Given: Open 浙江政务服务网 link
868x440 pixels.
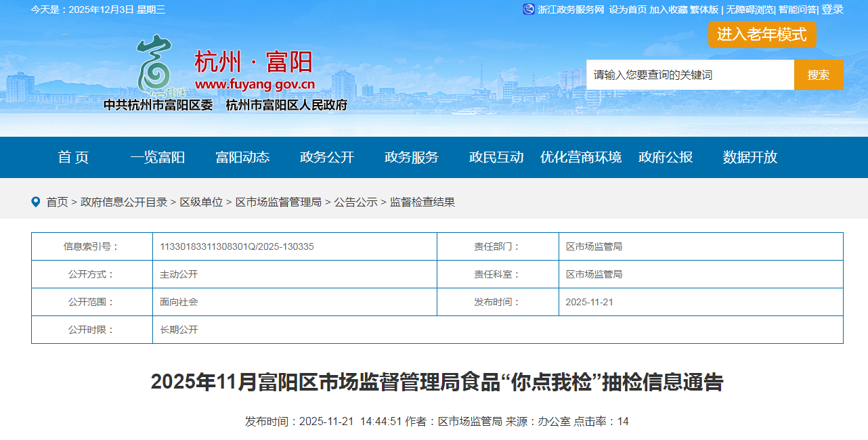Looking at the screenshot, I should (x=570, y=9).
